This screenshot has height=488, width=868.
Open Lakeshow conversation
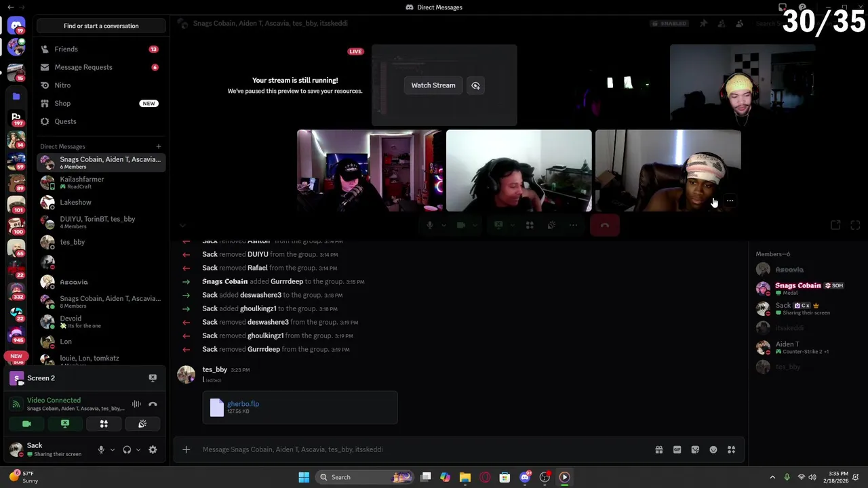pos(101,203)
